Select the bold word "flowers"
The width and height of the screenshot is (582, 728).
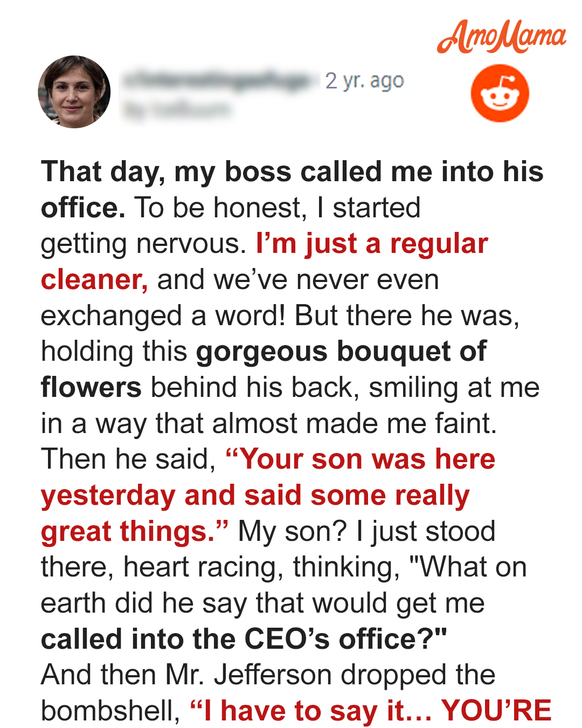click(x=91, y=387)
